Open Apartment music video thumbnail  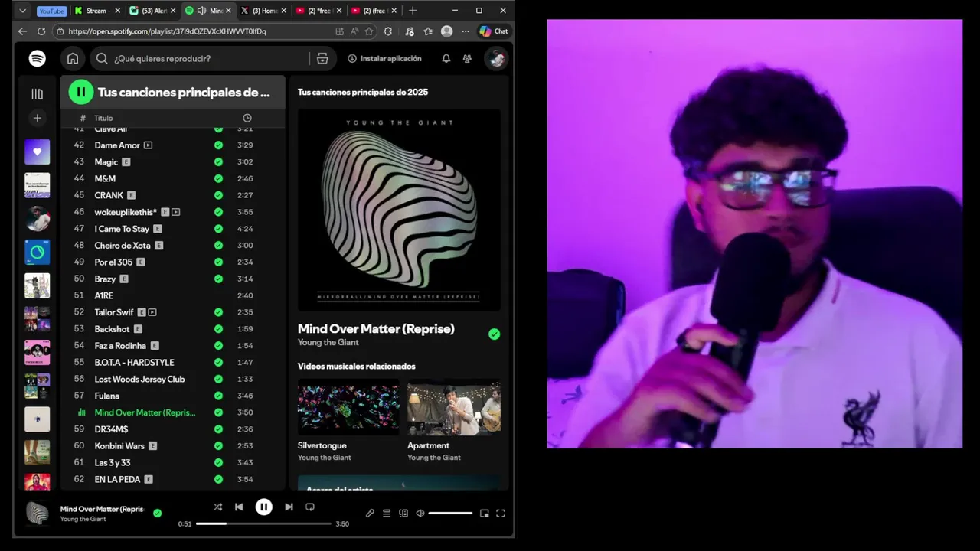(454, 407)
